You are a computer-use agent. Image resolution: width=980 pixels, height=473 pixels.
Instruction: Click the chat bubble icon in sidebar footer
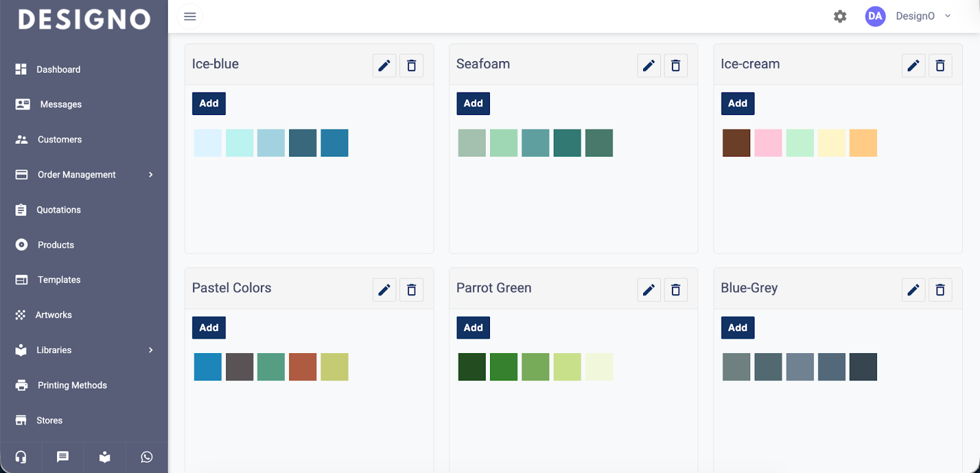tap(62, 457)
